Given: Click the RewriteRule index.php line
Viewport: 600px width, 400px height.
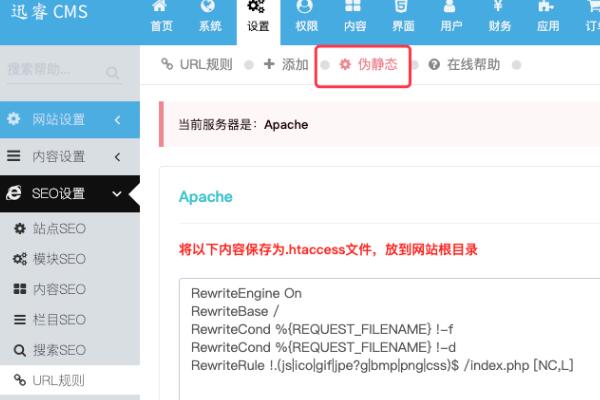Looking at the screenshot, I should click(382, 365).
